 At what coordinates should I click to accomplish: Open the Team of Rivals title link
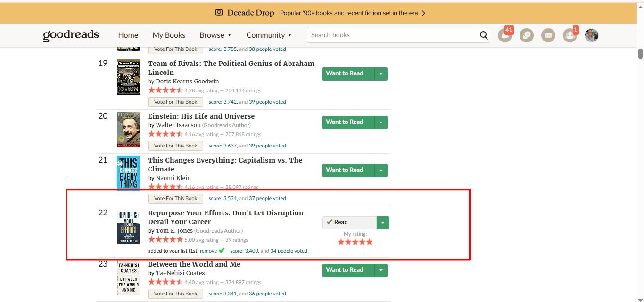231,68
